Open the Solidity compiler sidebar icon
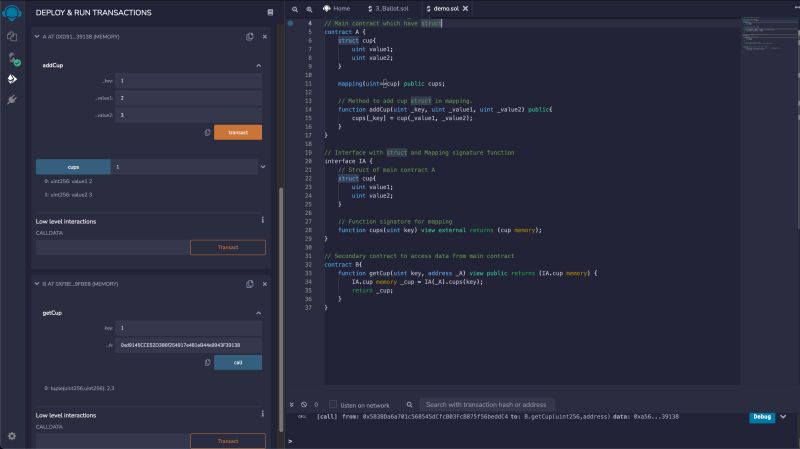 (14, 59)
